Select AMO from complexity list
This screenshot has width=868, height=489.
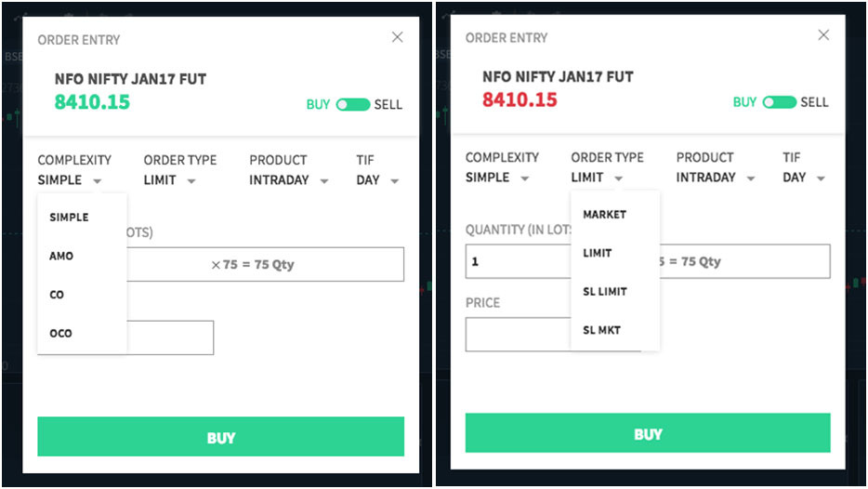(61, 256)
